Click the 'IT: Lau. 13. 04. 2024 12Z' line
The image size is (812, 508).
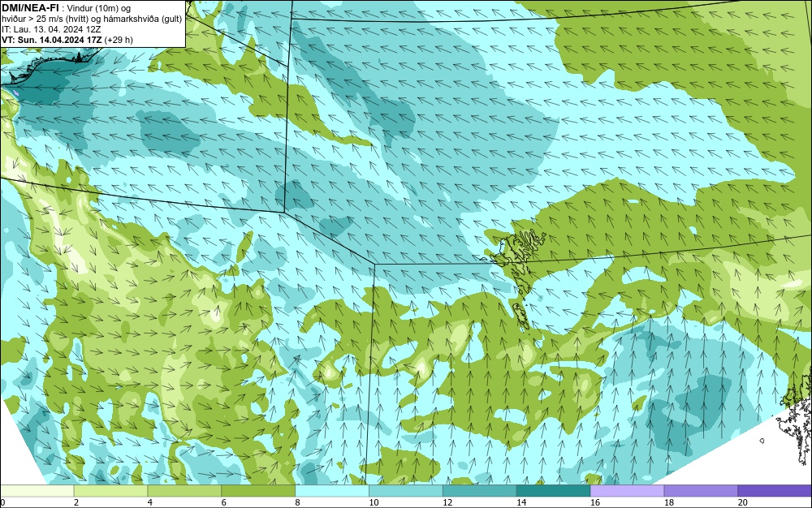pos(51,29)
